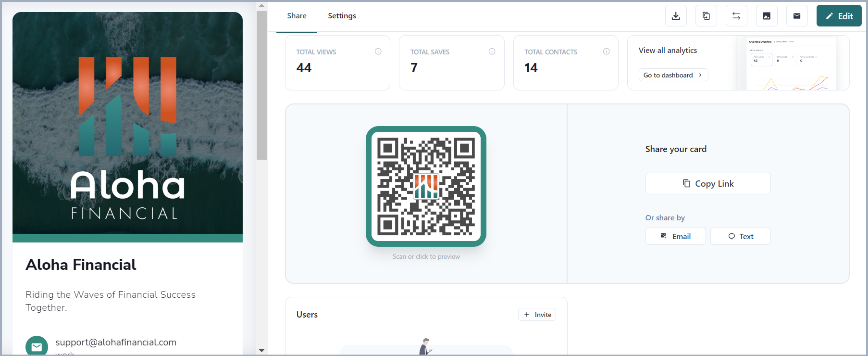The image size is (868, 359).
Task: Click the 'Riding the Waves' tagline text
Action: click(110, 301)
